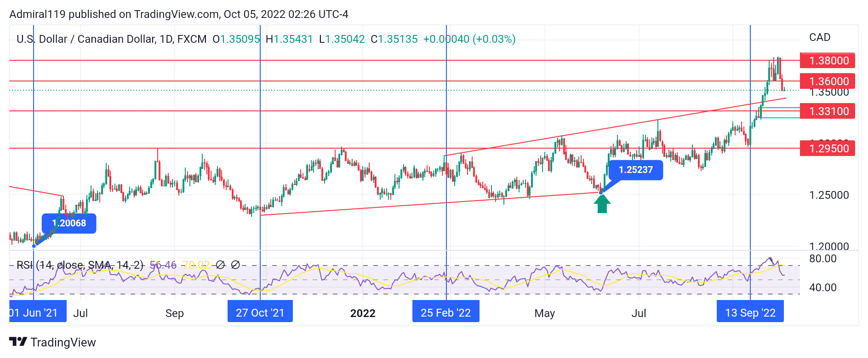Screen dimensions: 868x358
Task: Click the 1.36000 red price label
Action: tap(827, 81)
